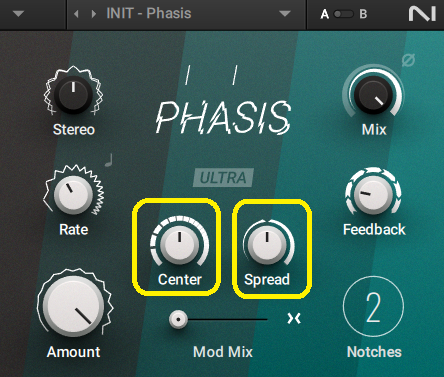Load the next preset arrow
The height and width of the screenshot is (377, 444).
pyautogui.click(x=94, y=14)
